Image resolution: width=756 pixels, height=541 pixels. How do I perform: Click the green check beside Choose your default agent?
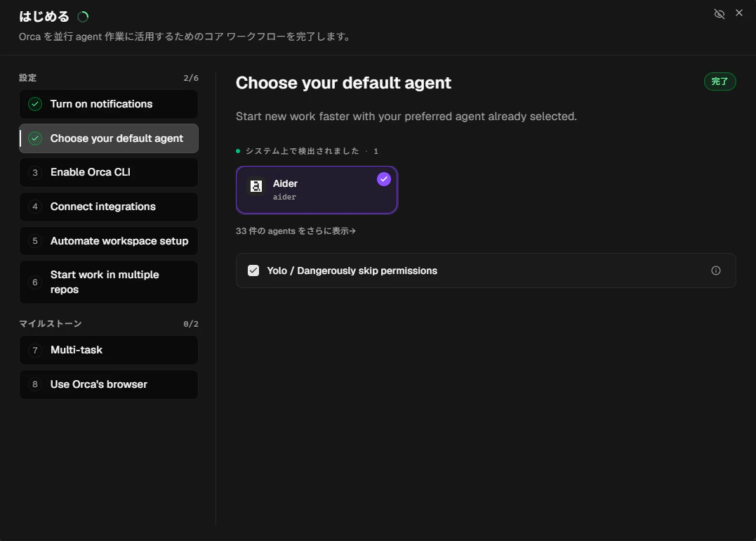click(x=35, y=138)
